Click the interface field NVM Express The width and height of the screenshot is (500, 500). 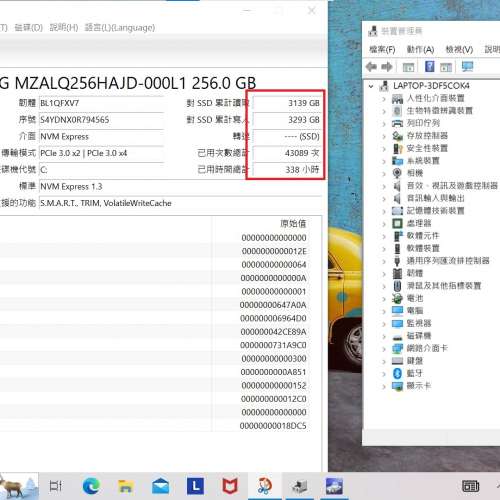coord(101,137)
